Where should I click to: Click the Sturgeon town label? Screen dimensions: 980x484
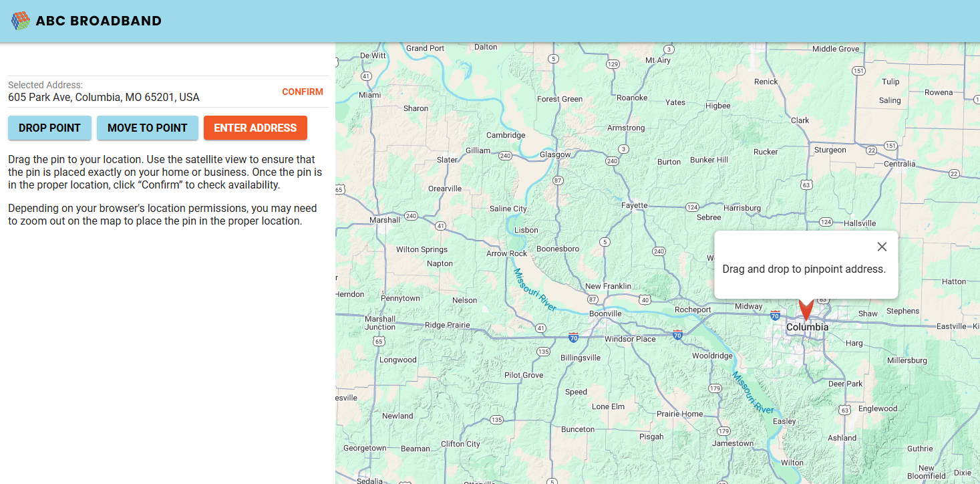(830, 150)
